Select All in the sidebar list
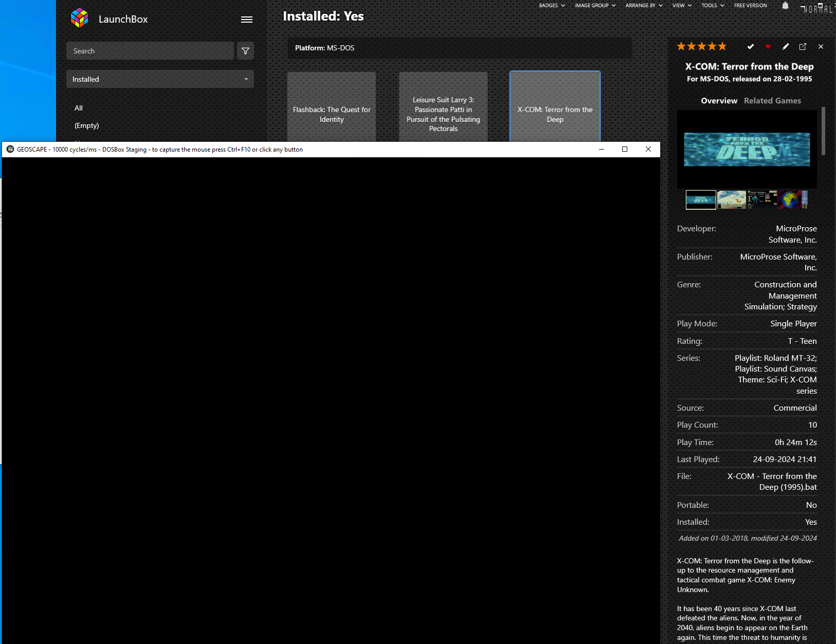Screen dimensions: 836x644 [x=79, y=108]
